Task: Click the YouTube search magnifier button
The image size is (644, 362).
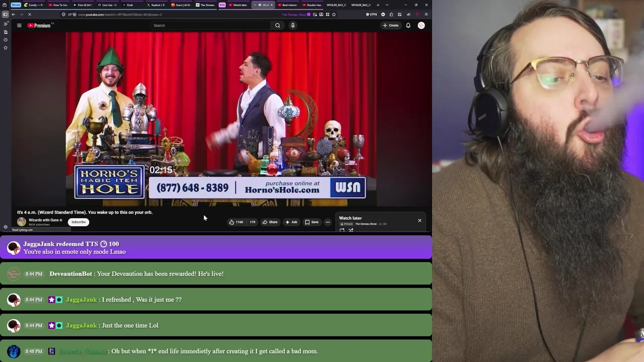Action: click(277, 25)
